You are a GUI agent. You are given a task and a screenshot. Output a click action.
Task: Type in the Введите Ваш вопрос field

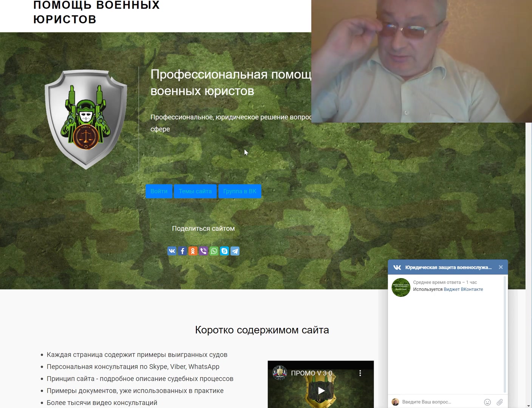point(440,402)
